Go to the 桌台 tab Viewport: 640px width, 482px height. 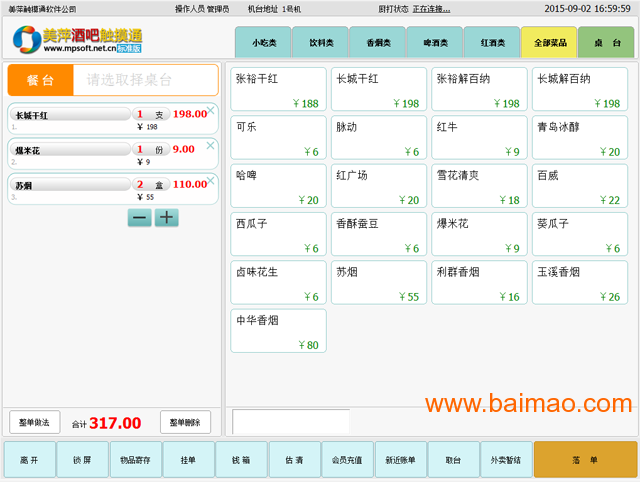pyautogui.click(x=606, y=43)
